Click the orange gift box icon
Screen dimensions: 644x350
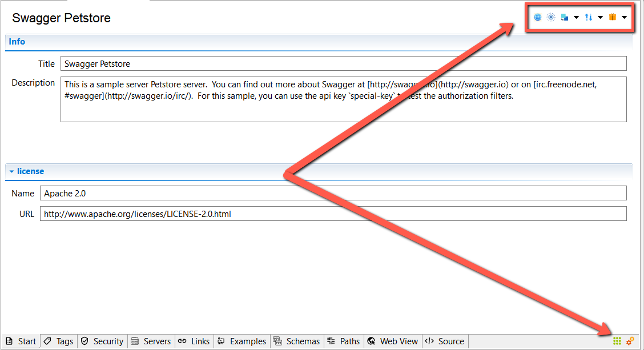(x=613, y=17)
